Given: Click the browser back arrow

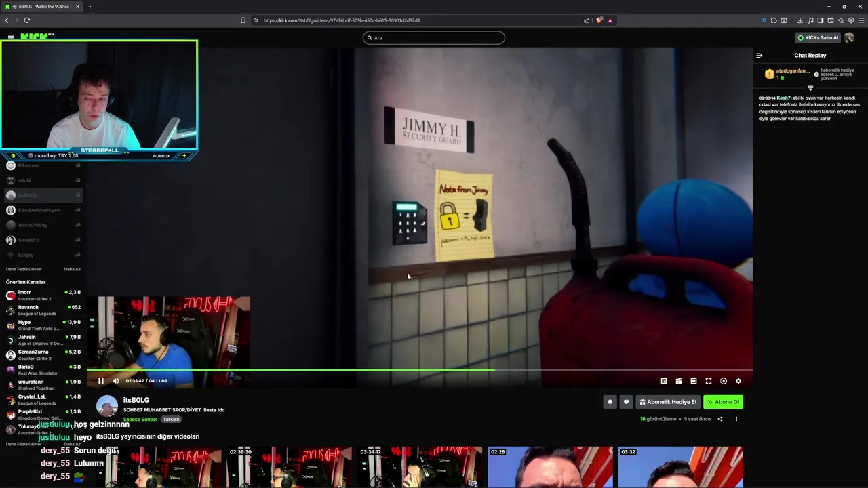Looking at the screenshot, I should (7, 20).
